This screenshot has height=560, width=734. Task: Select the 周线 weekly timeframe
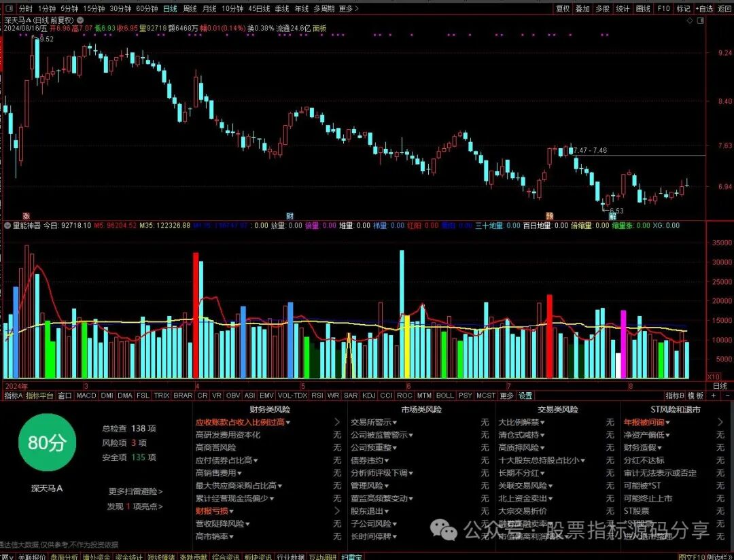190,8
